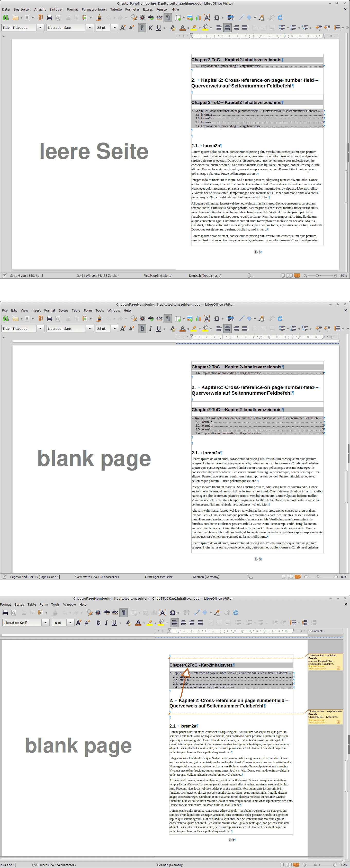Click the clone formatting paintbrush in the German window
Image resolution: width=350 pixels, height=868 pixels.
99,17
